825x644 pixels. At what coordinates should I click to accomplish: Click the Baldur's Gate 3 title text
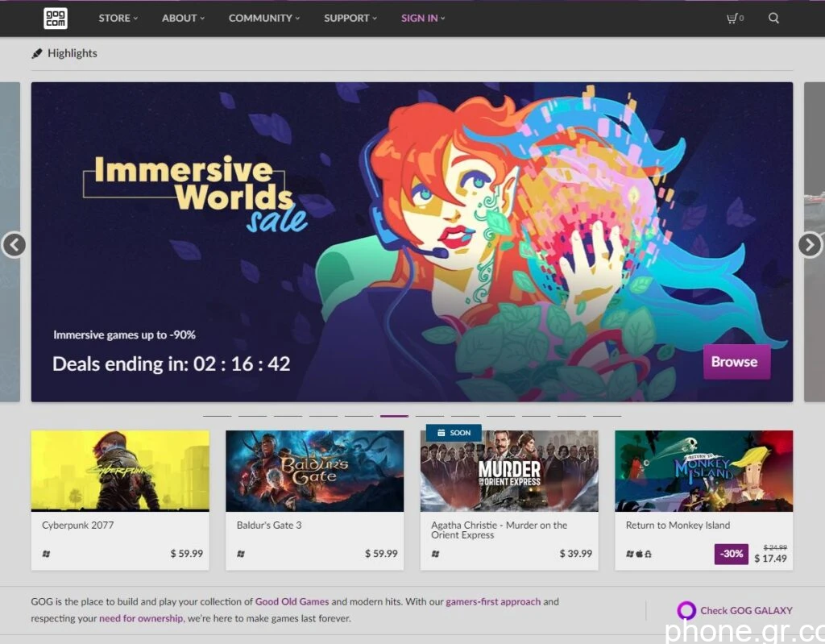tap(269, 525)
